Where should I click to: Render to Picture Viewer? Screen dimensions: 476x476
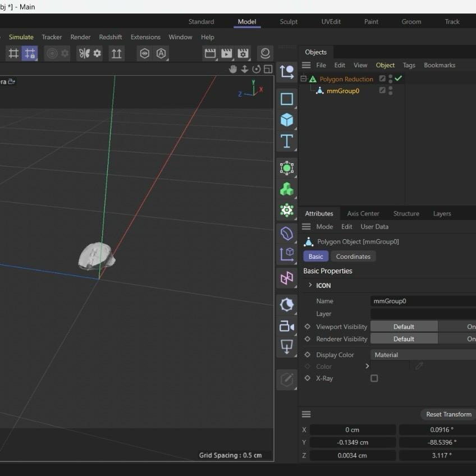(x=226, y=53)
